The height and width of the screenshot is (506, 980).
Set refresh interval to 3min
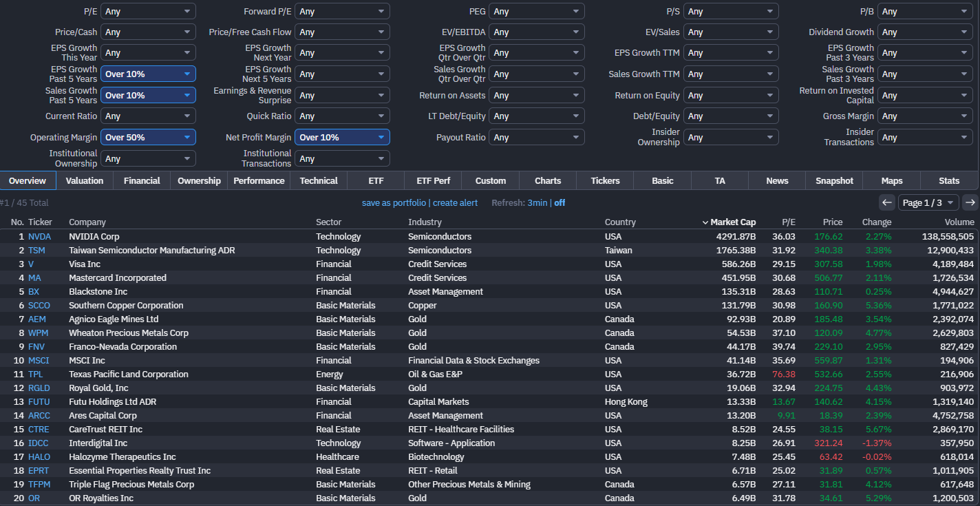(x=537, y=203)
